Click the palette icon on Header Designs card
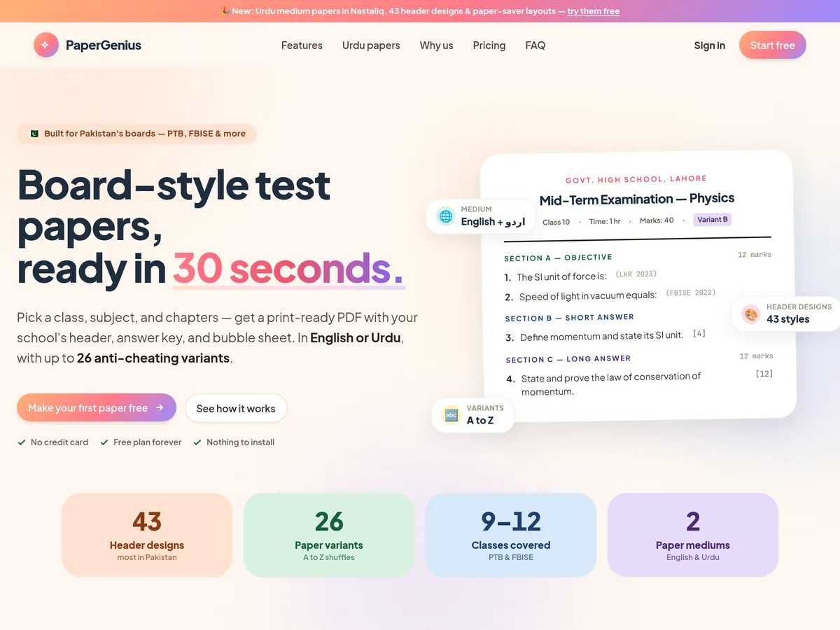This screenshot has height=630, width=840. pyautogui.click(x=751, y=314)
